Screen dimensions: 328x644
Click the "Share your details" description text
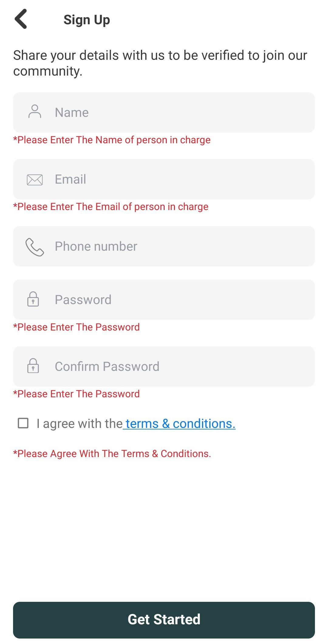click(x=160, y=63)
